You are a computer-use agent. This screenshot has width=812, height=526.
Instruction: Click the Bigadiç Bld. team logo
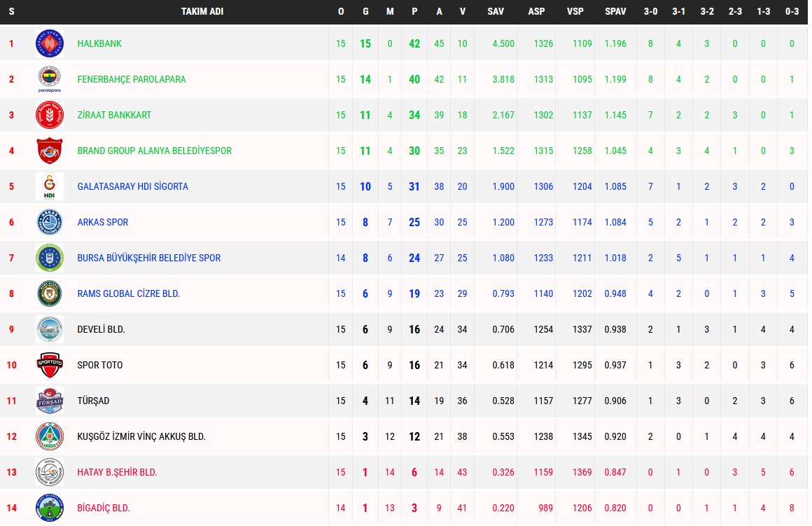50,508
